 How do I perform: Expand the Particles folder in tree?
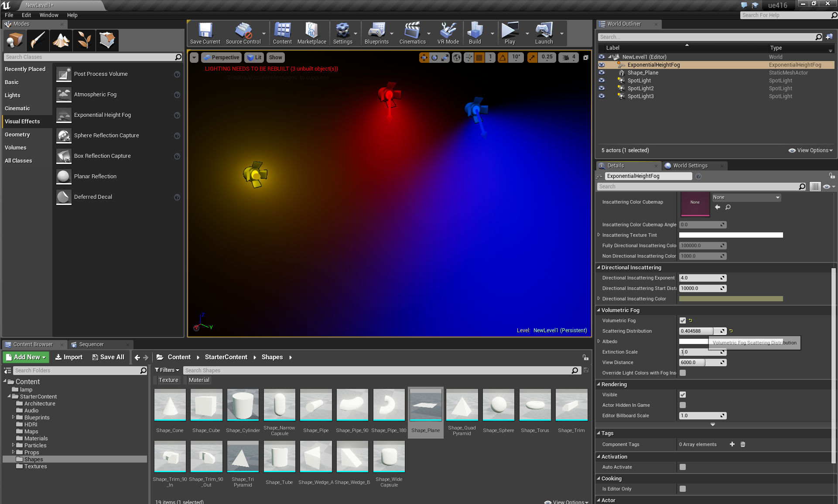click(x=13, y=445)
